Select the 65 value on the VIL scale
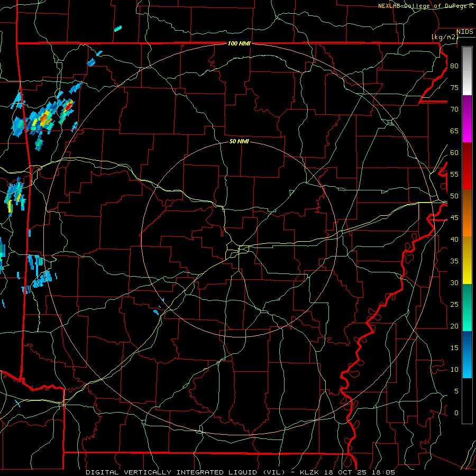Viewport: 476px width, 476px height. pyautogui.click(x=454, y=131)
